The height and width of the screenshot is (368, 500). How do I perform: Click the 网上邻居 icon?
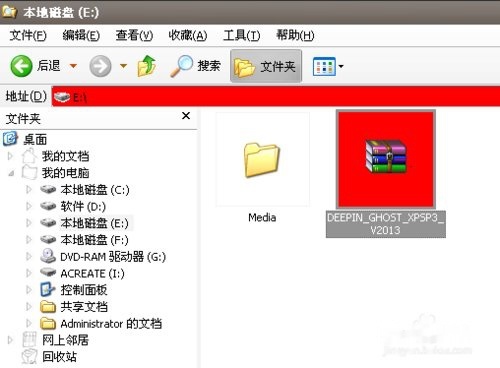tap(29, 339)
